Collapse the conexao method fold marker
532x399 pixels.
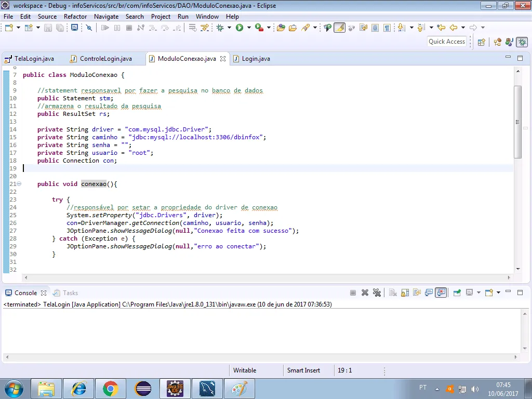tap(19, 184)
